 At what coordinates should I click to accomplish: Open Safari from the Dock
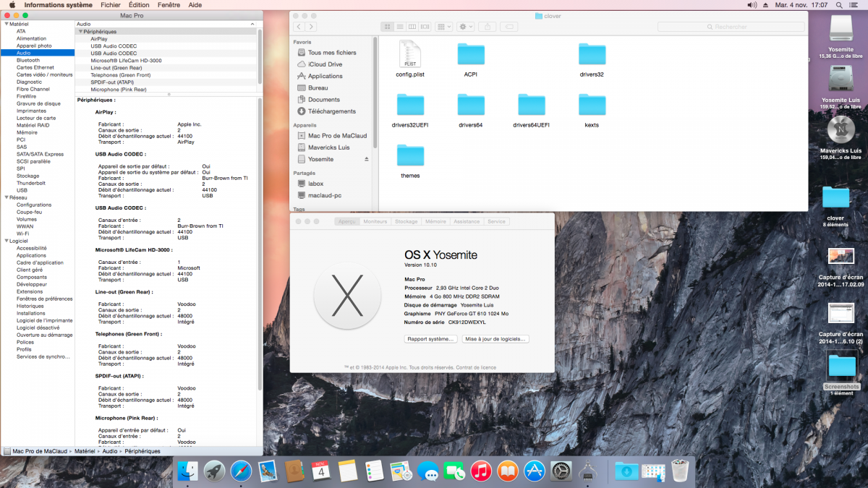tap(242, 471)
